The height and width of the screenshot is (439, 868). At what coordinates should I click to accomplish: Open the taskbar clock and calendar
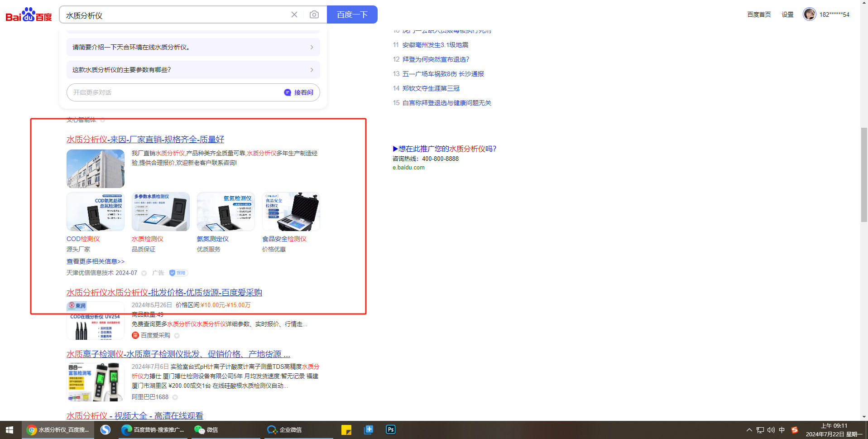834,430
